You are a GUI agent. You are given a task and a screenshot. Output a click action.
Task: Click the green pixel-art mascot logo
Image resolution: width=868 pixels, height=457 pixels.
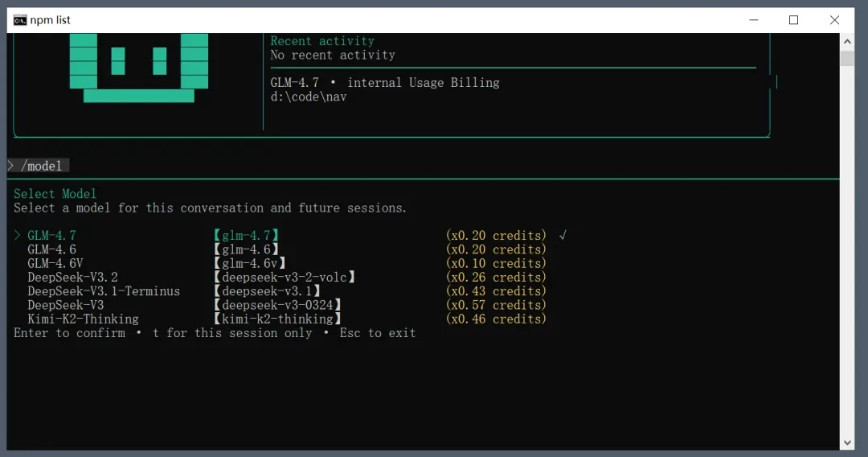pyautogui.click(x=139, y=68)
